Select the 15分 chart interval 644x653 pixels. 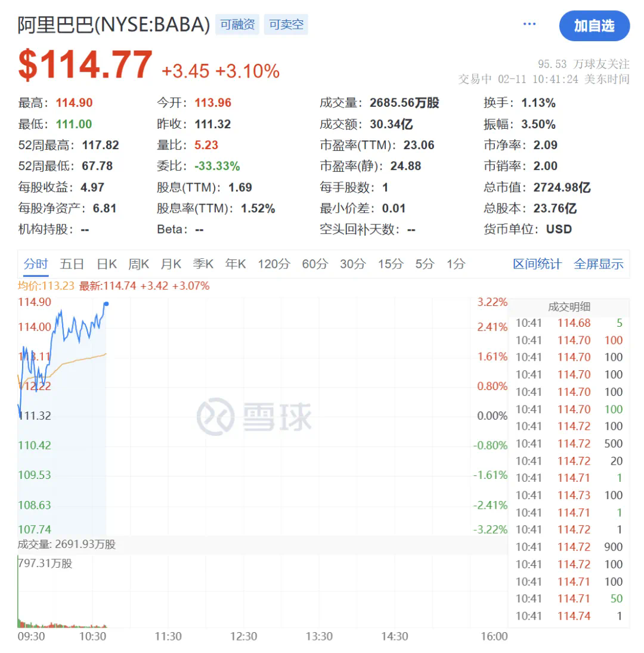(x=391, y=264)
